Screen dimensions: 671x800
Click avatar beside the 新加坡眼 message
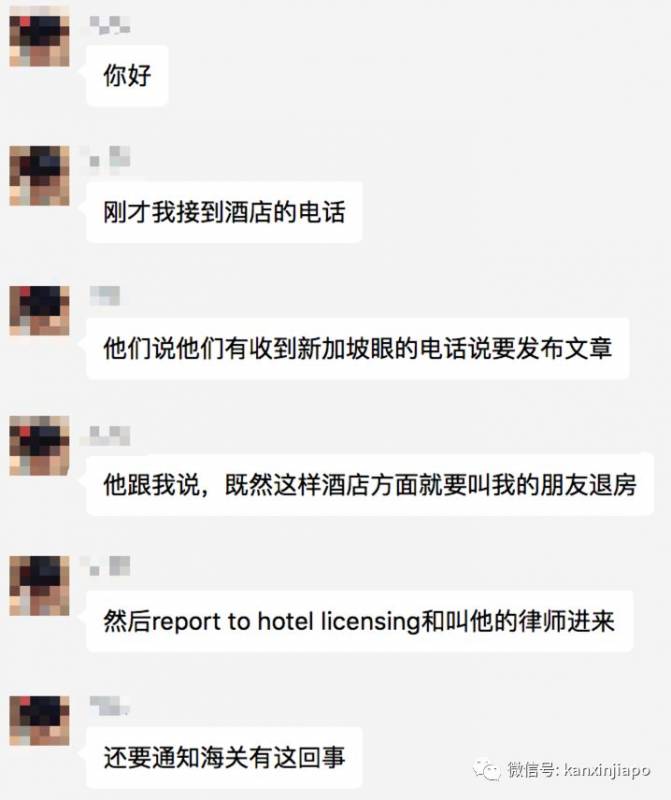[39, 311]
